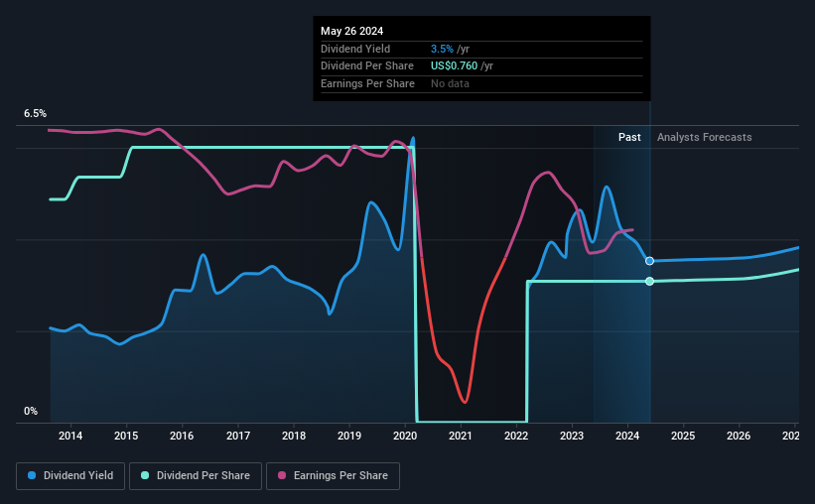The image size is (815, 504).
Task: Click the May 26 2024 tooltip date
Action: (349, 30)
